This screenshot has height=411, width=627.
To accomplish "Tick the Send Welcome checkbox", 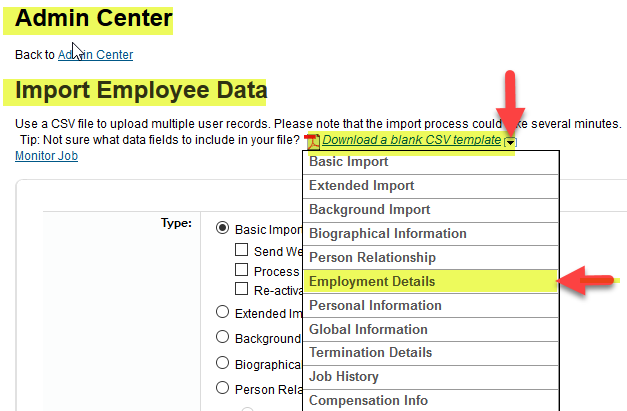I will point(241,249).
